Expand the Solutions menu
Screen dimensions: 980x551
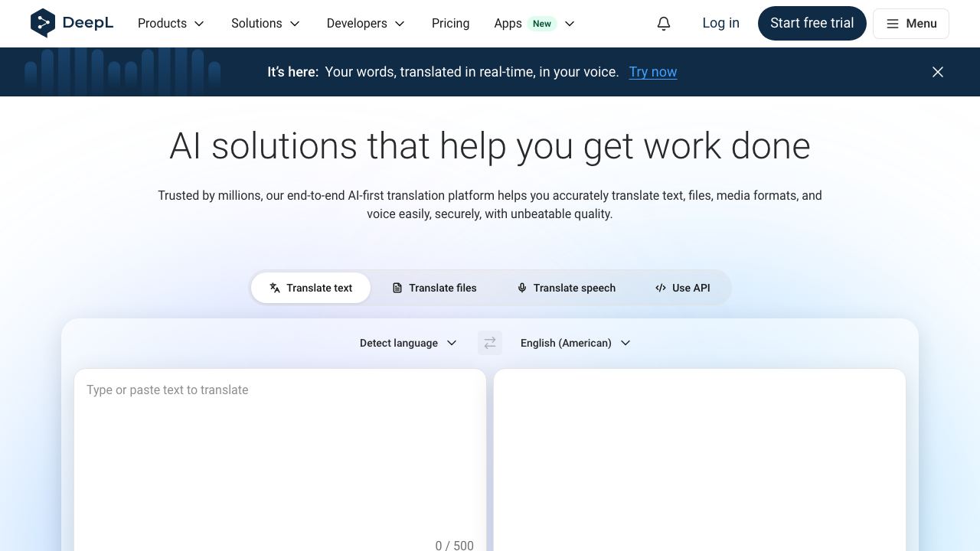point(266,24)
